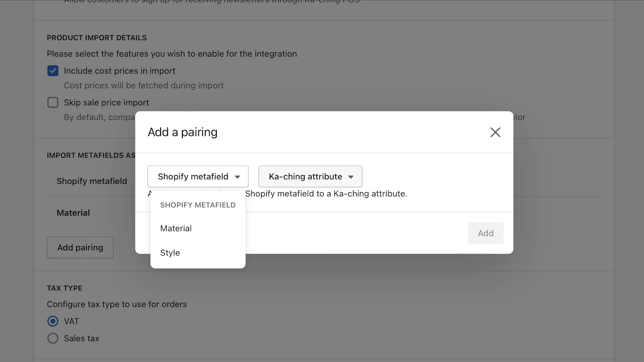The height and width of the screenshot is (362, 644).
Task: Select Material from the metafield list
Action: (x=198, y=228)
